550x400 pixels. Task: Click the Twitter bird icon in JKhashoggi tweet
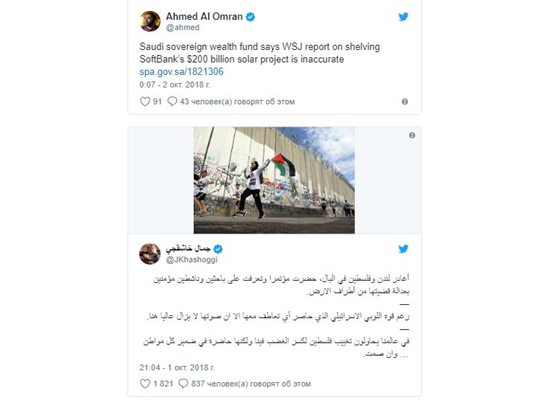(x=403, y=249)
